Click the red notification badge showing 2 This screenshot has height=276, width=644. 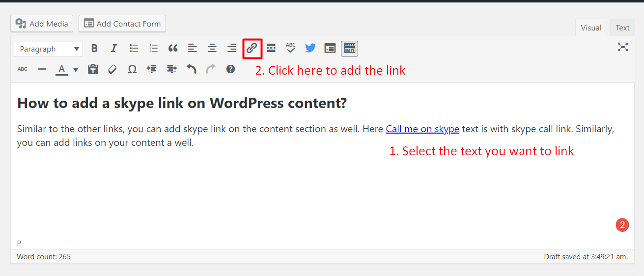click(x=622, y=225)
